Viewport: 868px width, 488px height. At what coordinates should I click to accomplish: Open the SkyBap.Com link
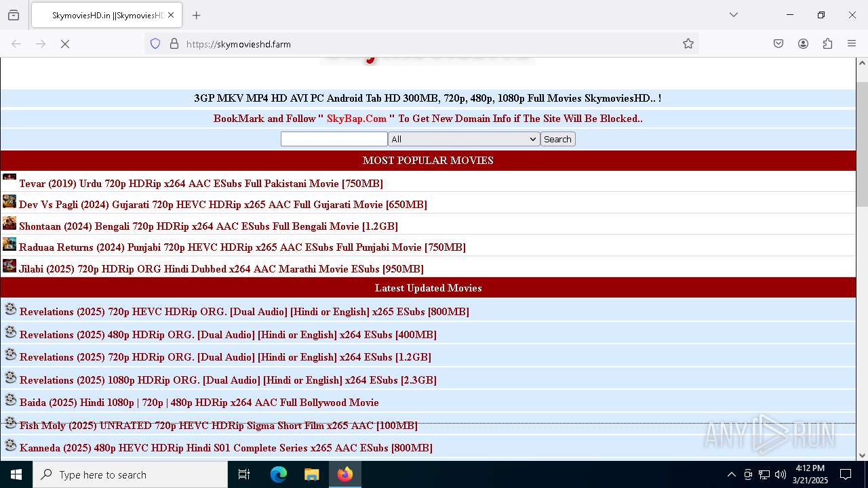pyautogui.click(x=357, y=119)
